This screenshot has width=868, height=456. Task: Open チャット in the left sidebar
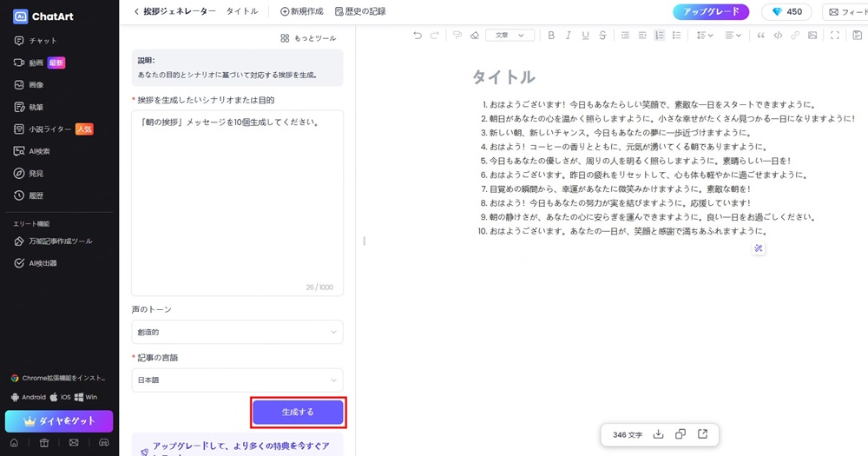pyautogui.click(x=43, y=41)
